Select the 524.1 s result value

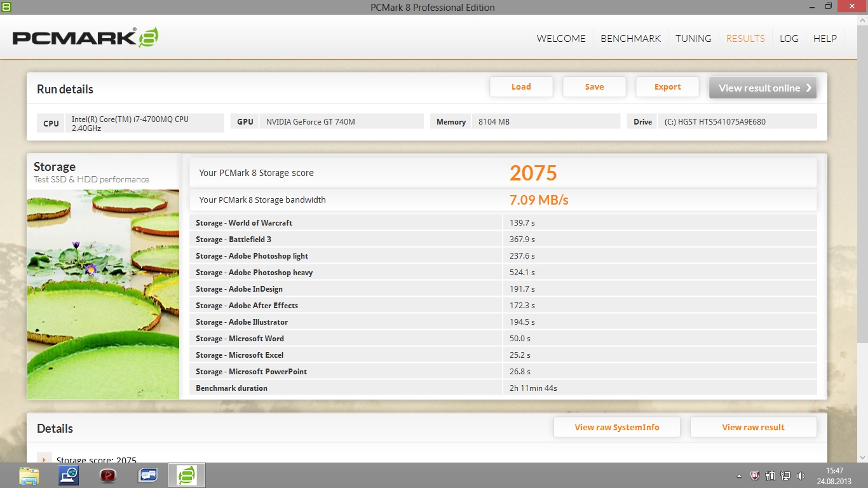coord(522,273)
